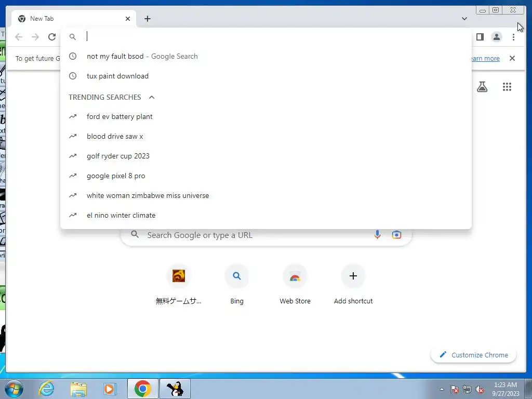Dismiss the info bar with its X
Viewport: 532px width, 399px height.
click(512, 58)
